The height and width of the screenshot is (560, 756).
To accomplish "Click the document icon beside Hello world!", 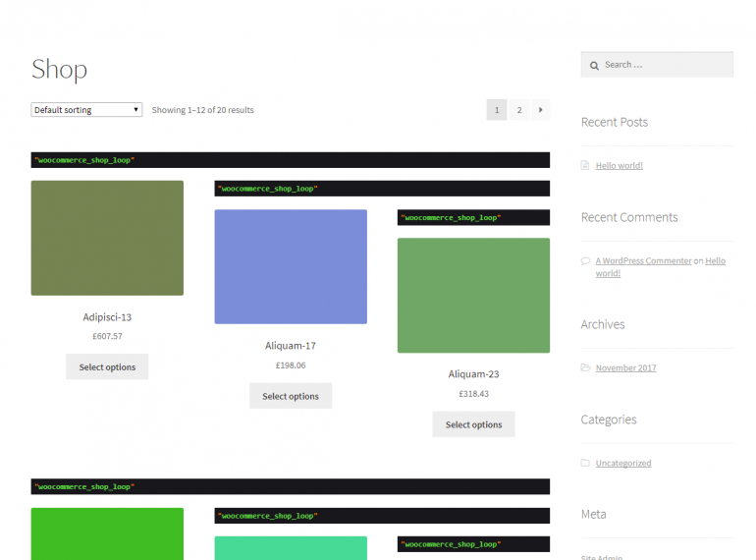I will pyautogui.click(x=585, y=166).
